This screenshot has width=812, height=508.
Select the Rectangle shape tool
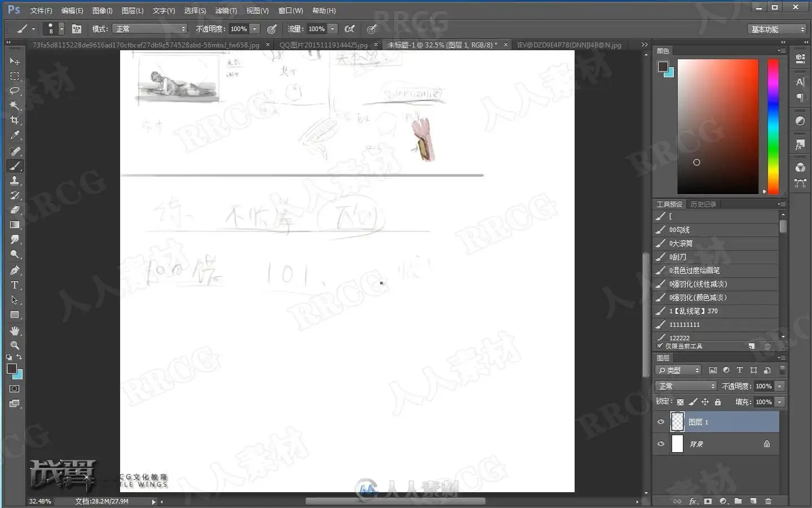point(15,315)
